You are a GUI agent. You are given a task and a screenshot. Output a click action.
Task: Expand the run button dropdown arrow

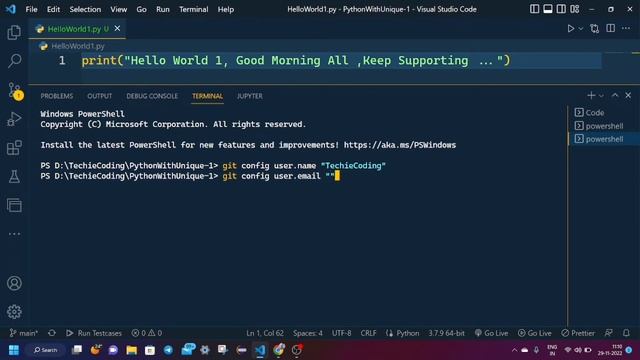coord(581,29)
